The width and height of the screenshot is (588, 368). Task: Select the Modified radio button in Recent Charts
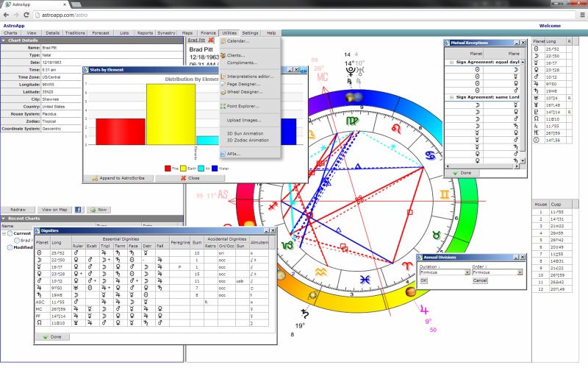point(10,248)
